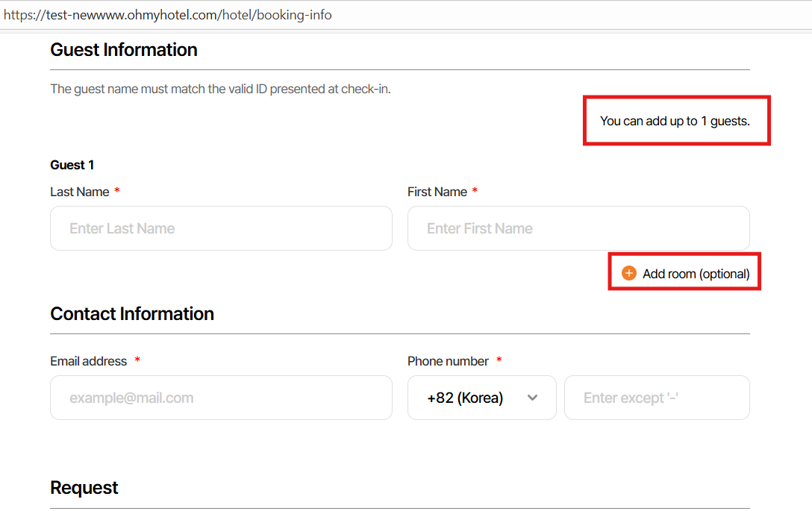
Task: Expand country code list via chevron arrow
Action: [532, 398]
